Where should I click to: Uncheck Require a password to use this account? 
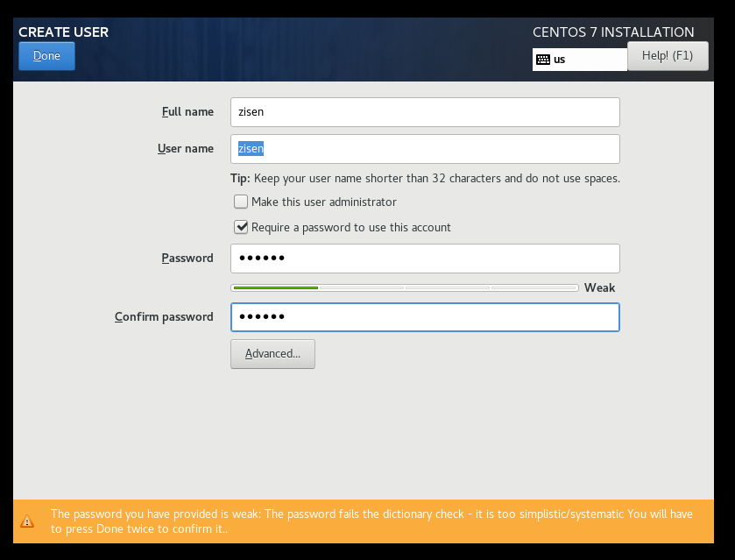[241, 227]
